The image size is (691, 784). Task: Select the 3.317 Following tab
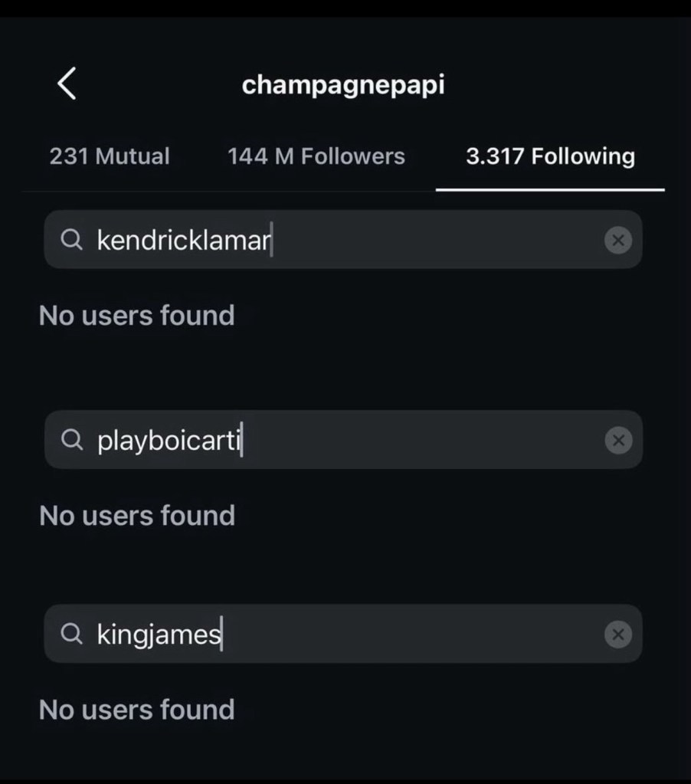[550, 156]
